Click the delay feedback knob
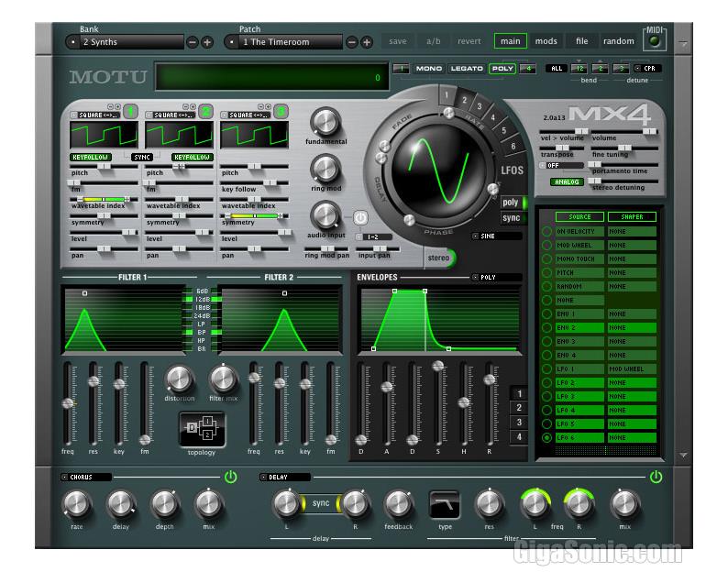728x572 pixels. (398, 504)
